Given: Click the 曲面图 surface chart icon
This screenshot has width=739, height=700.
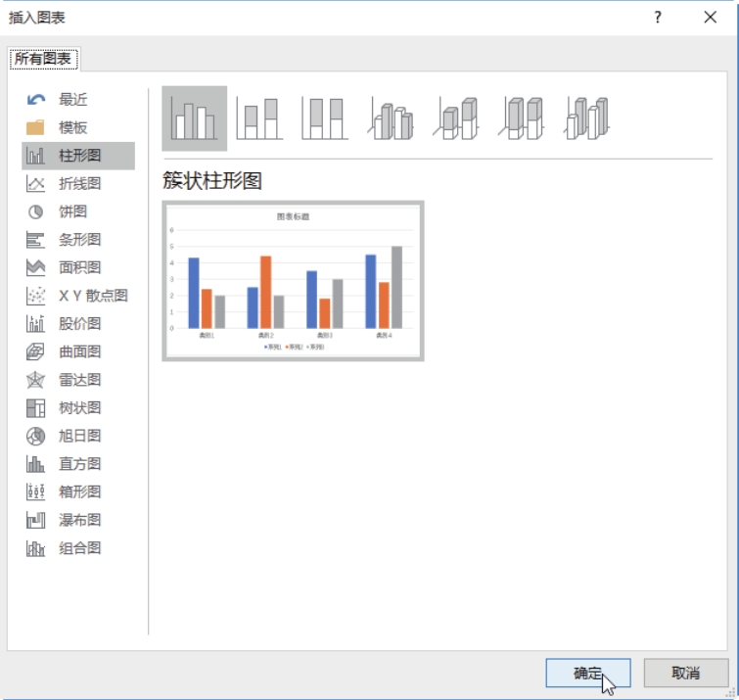Looking at the screenshot, I should pos(35,351).
